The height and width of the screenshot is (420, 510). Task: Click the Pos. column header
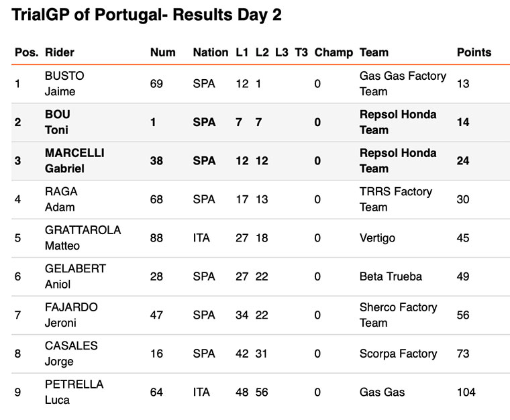pyautogui.click(x=27, y=52)
